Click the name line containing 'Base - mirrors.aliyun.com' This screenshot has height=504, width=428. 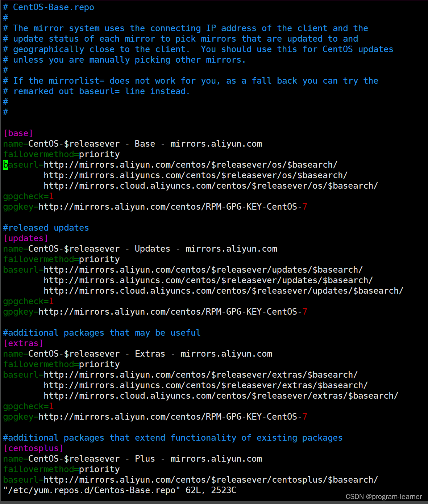pos(132,144)
